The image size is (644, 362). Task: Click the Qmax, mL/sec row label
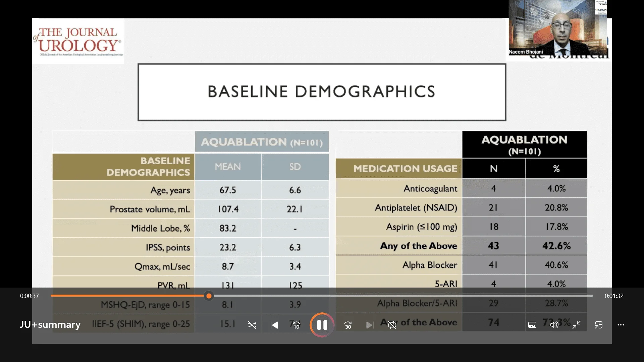coord(162,266)
